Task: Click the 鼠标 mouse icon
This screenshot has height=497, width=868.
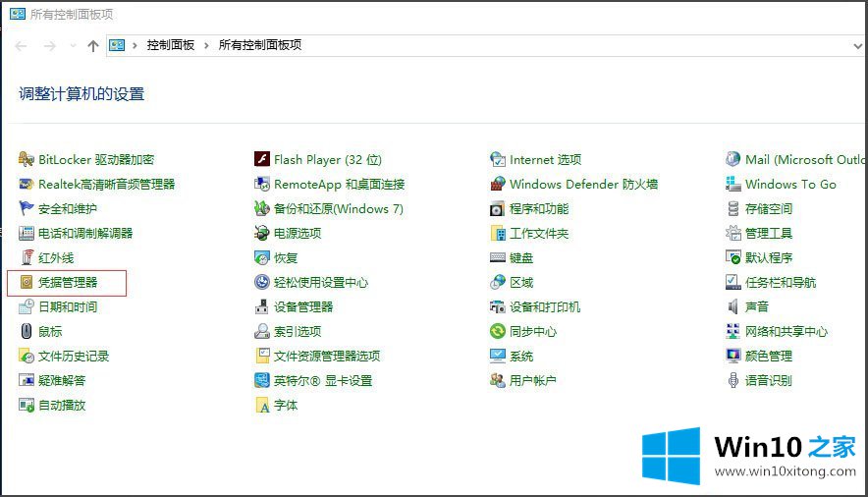Action: [x=26, y=331]
